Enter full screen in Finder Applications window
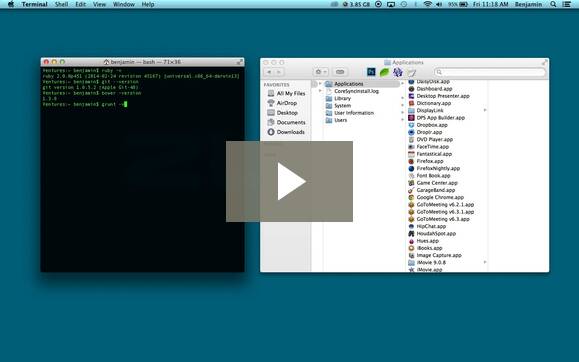The image size is (579, 362). (x=544, y=62)
